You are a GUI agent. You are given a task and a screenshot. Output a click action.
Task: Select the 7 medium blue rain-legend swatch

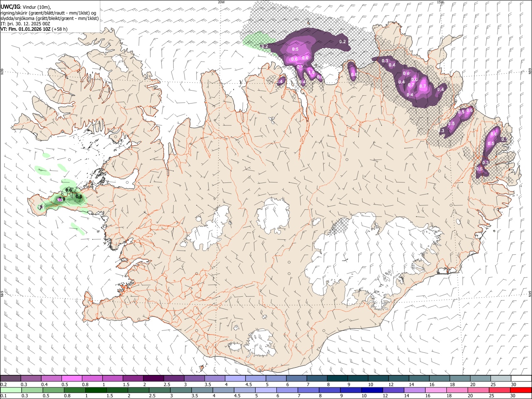(x=308, y=390)
